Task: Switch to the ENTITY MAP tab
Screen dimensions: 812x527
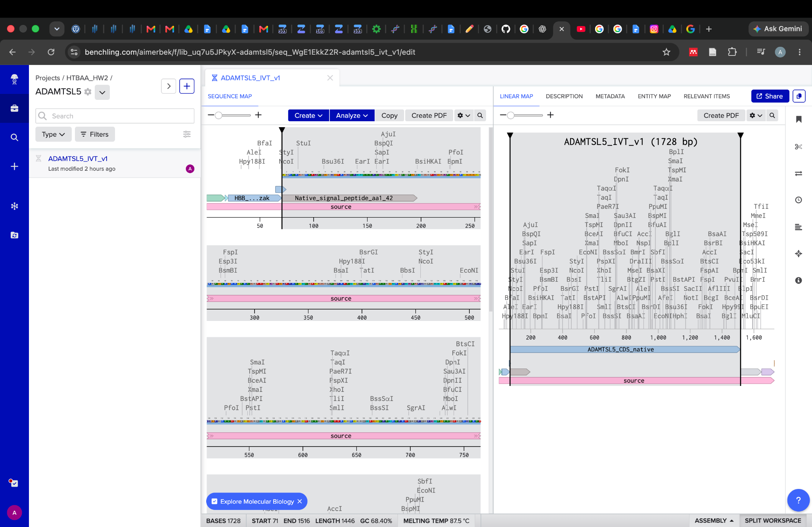Action: [x=654, y=96]
